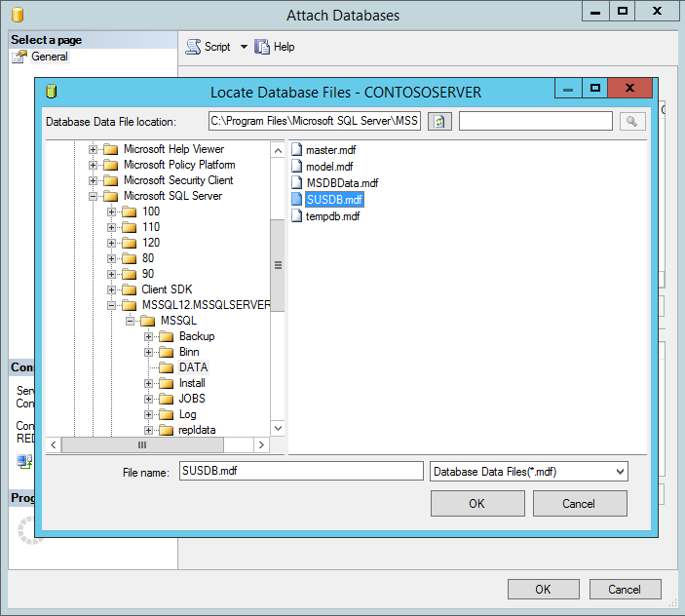Select the 90 folder in the tree
685x616 pixels.
coord(148,274)
